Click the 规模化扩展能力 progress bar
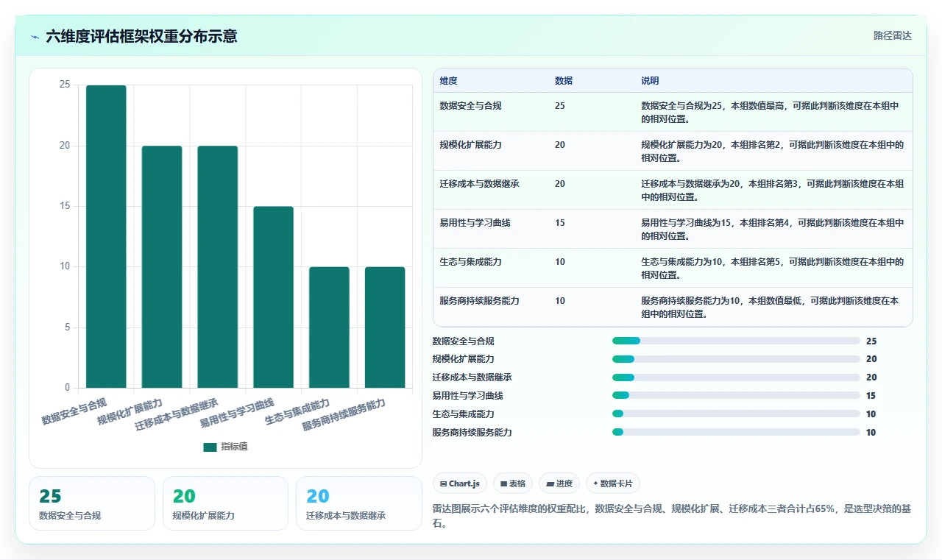The width and height of the screenshot is (942, 560). (736, 359)
